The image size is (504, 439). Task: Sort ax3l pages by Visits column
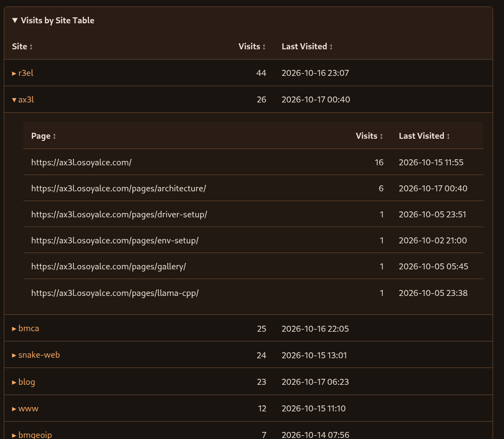point(369,136)
